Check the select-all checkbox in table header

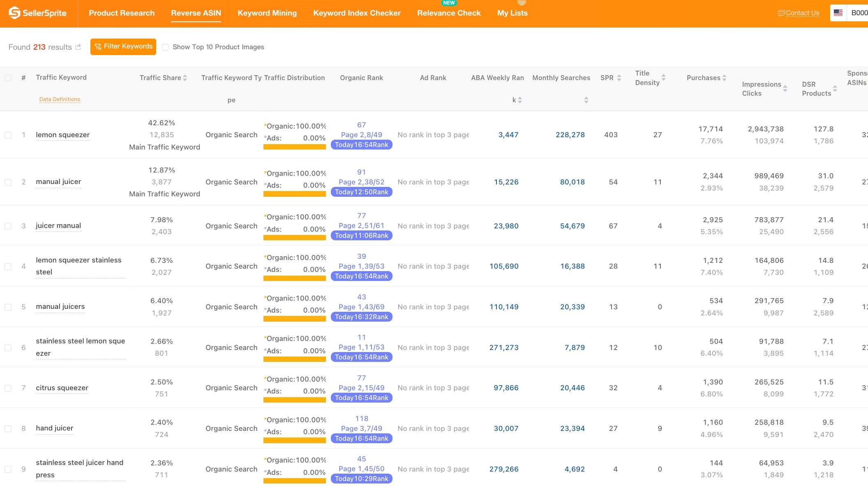tap(8, 77)
